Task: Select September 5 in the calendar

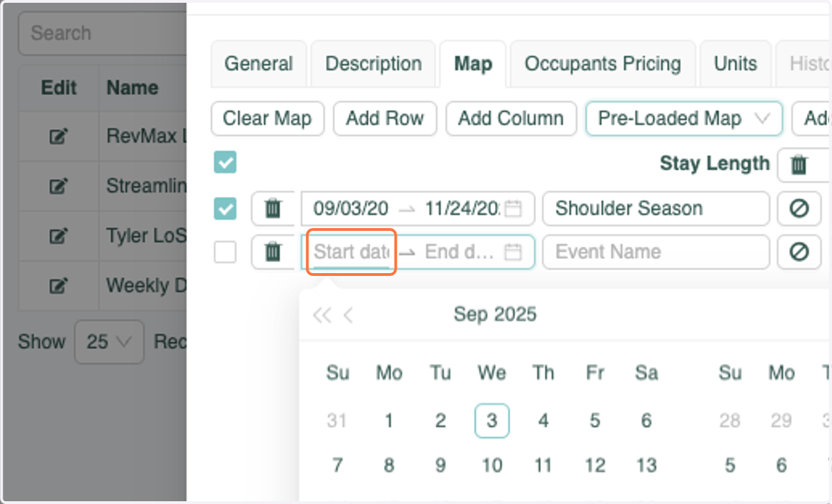Action: coord(595,421)
